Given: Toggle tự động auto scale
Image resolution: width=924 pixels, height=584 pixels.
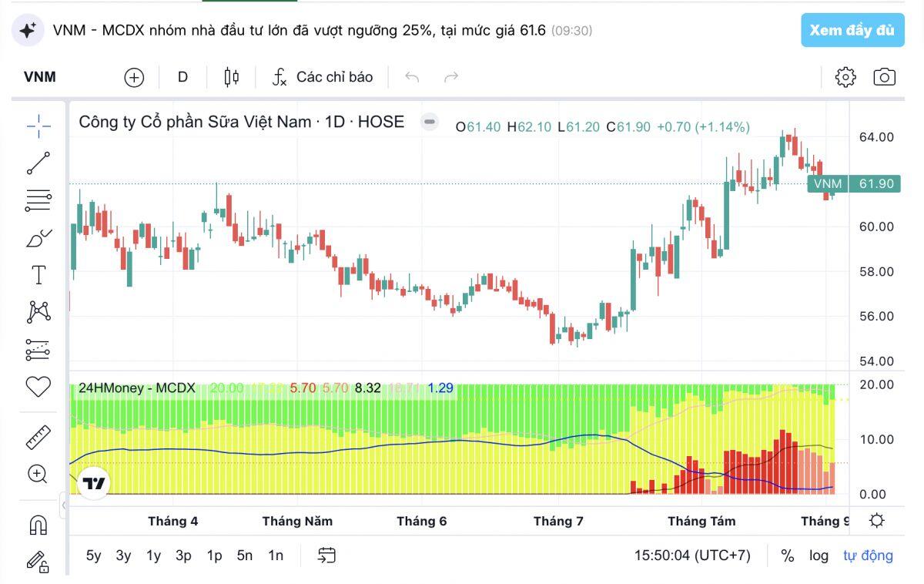Looking at the screenshot, I should 868,555.
